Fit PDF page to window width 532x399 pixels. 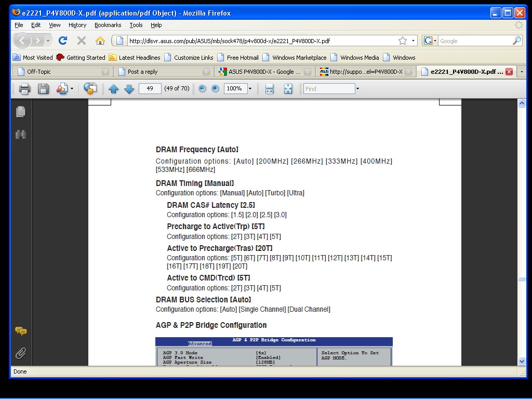click(x=270, y=89)
